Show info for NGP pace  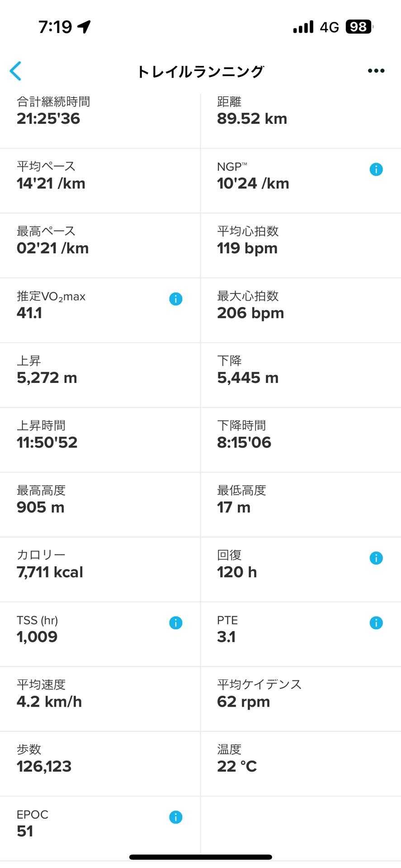pyautogui.click(x=376, y=170)
